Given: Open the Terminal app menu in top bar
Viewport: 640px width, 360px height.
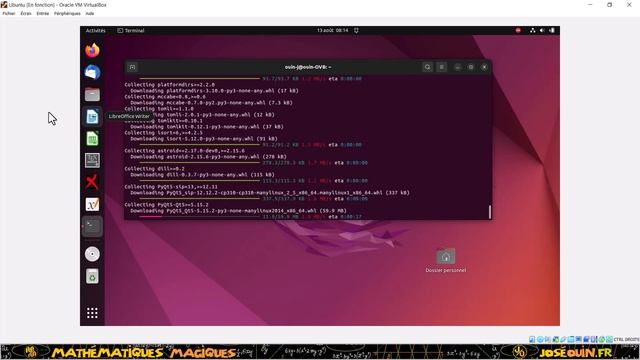Looking at the screenshot, I should (131, 31).
